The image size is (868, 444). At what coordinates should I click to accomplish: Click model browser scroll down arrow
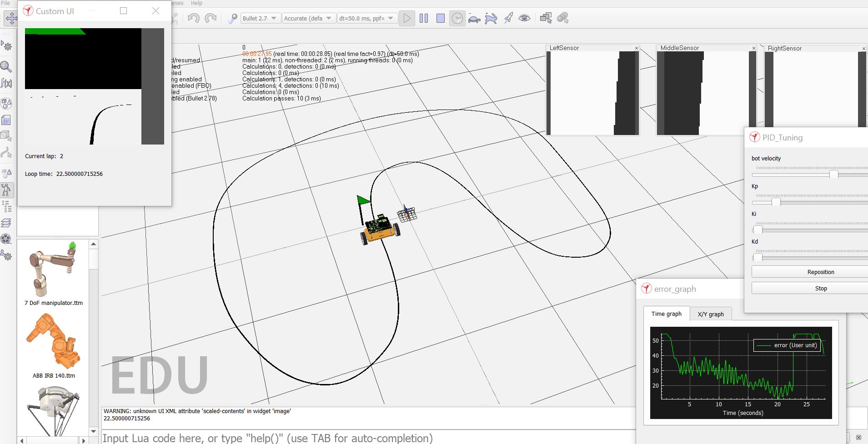coord(93,431)
